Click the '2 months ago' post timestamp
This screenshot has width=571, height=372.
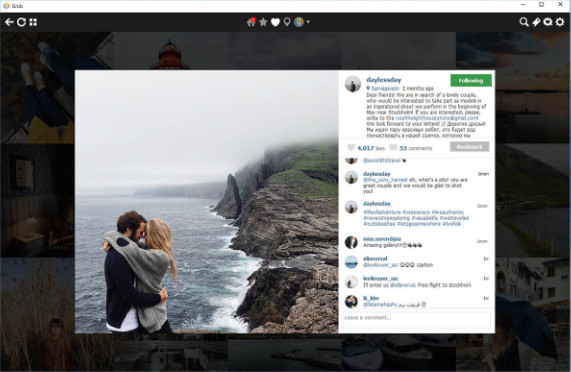click(418, 88)
